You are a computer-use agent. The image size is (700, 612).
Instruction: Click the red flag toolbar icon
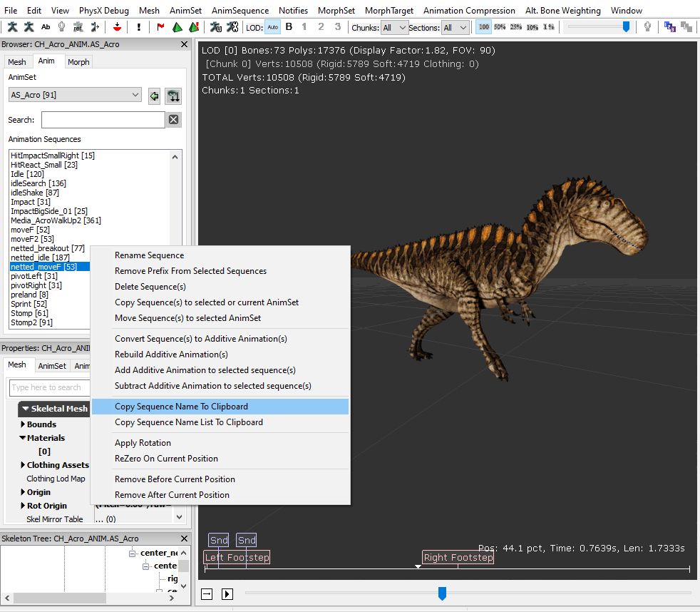point(160,27)
